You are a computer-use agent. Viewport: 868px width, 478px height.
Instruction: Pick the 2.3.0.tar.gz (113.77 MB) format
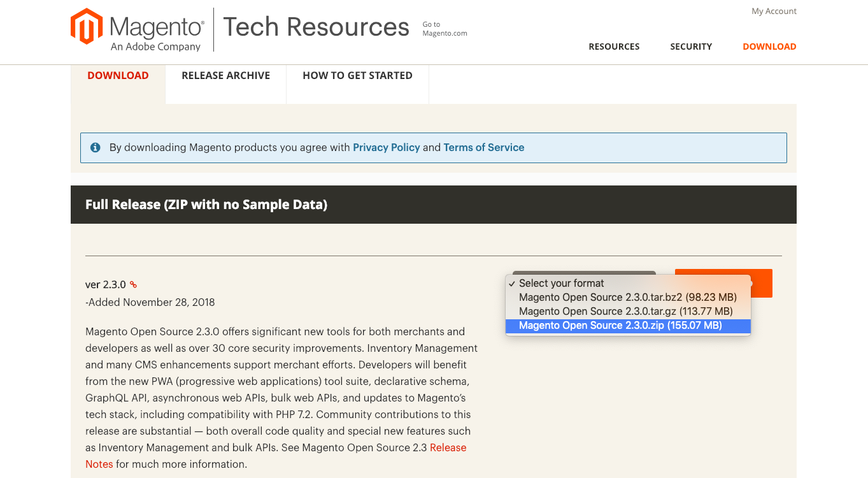click(x=625, y=312)
